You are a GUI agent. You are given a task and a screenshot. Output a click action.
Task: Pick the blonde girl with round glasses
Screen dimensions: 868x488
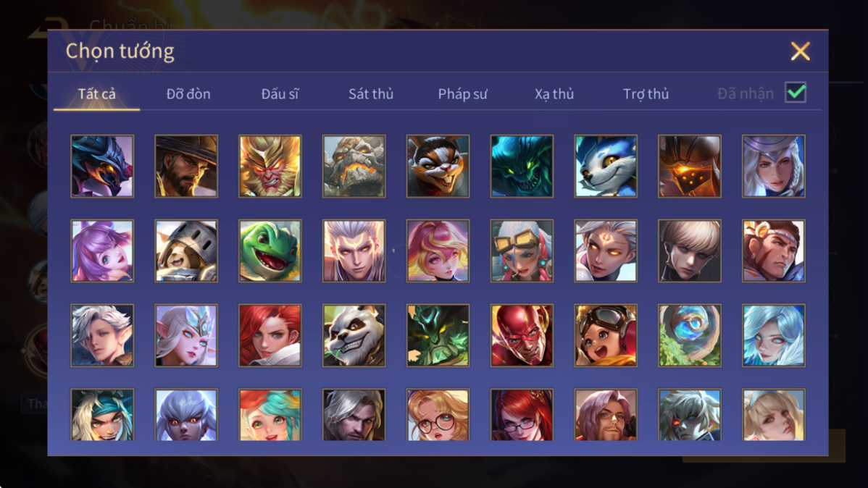pos(438,415)
